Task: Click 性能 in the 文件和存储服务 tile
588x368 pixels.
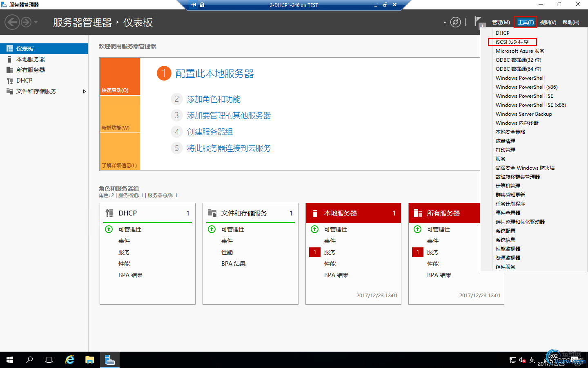Action: (227, 252)
